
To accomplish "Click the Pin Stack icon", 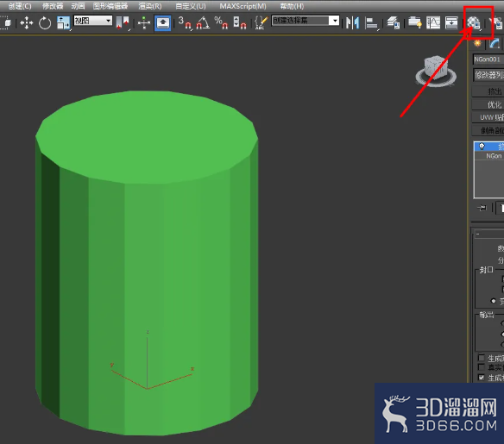I will (482, 208).
